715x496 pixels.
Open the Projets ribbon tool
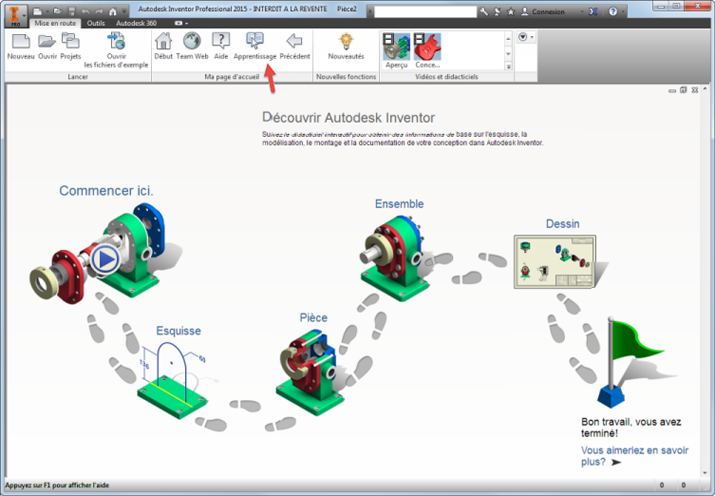pyautogui.click(x=70, y=46)
